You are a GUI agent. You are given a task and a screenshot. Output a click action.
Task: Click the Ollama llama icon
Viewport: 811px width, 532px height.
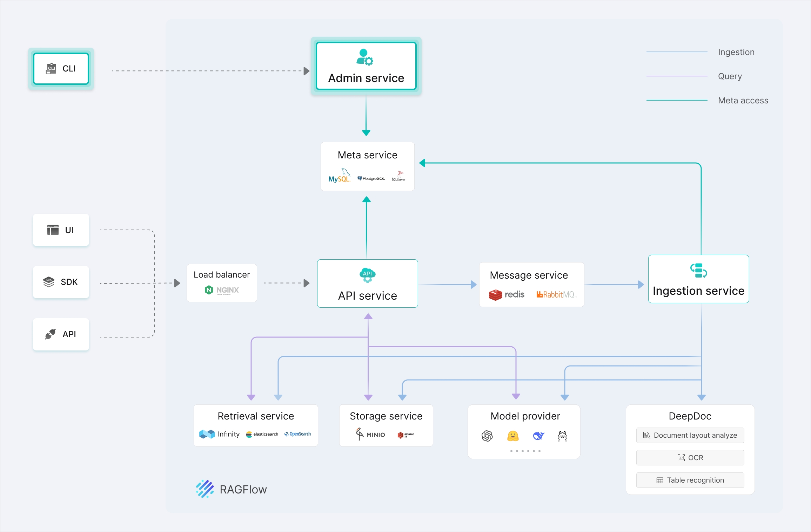click(x=562, y=436)
